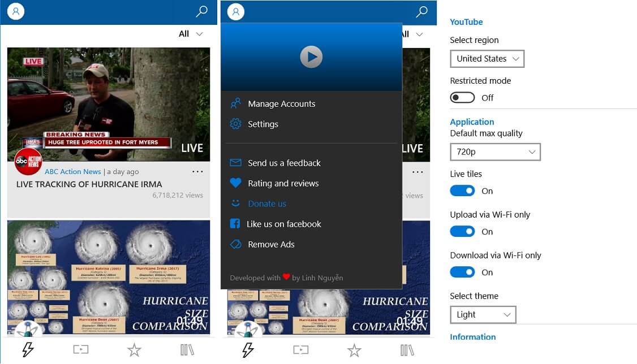637x364 pixels.
Task: Open the Hurricane Size Comparison thumbnail on left screen
Action: click(109, 277)
